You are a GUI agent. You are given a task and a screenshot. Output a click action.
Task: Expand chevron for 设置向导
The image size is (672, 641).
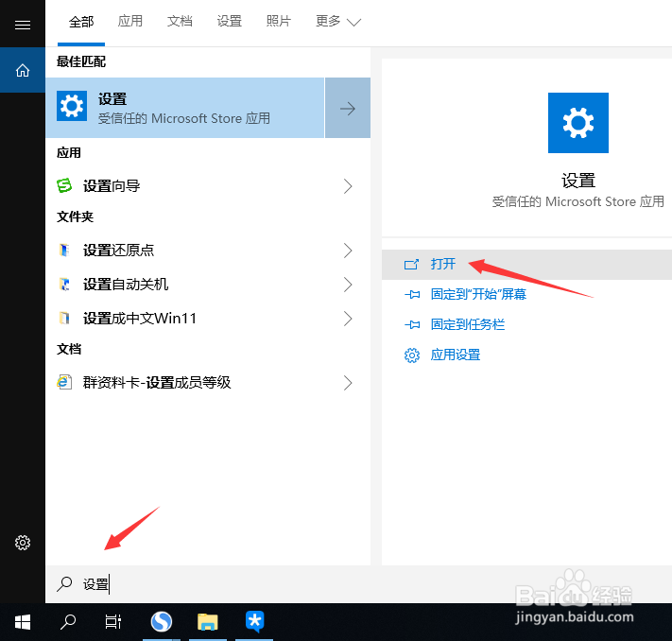[348, 186]
